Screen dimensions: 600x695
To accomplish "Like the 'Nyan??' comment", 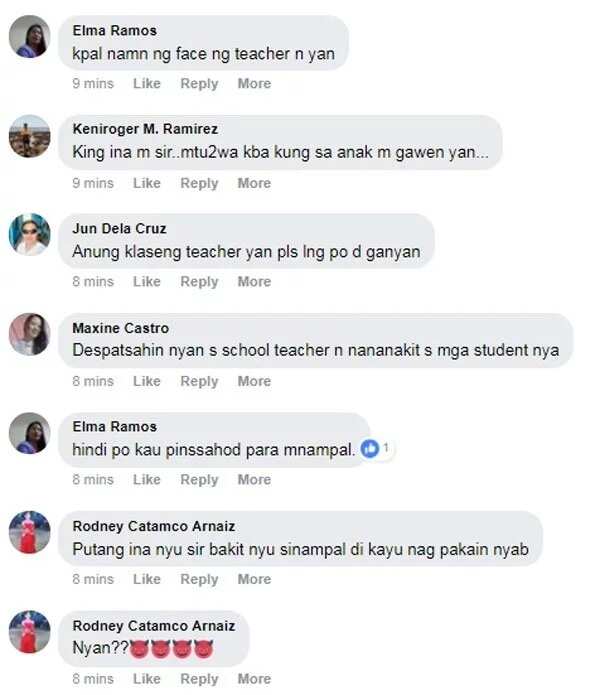I will click(147, 679).
